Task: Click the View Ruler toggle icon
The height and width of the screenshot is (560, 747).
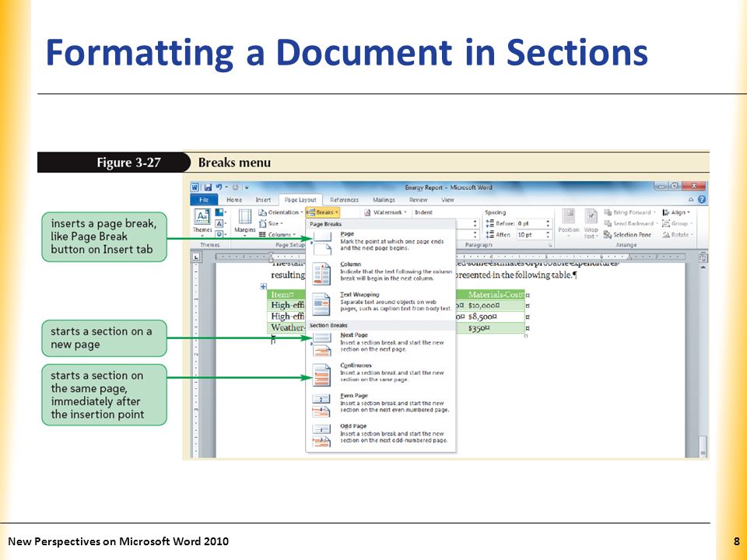Action: pyautogui.click(x=703, y=257)
